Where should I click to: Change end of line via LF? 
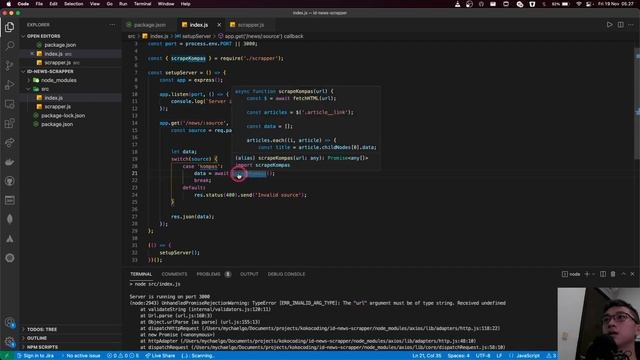pos(499,356)
